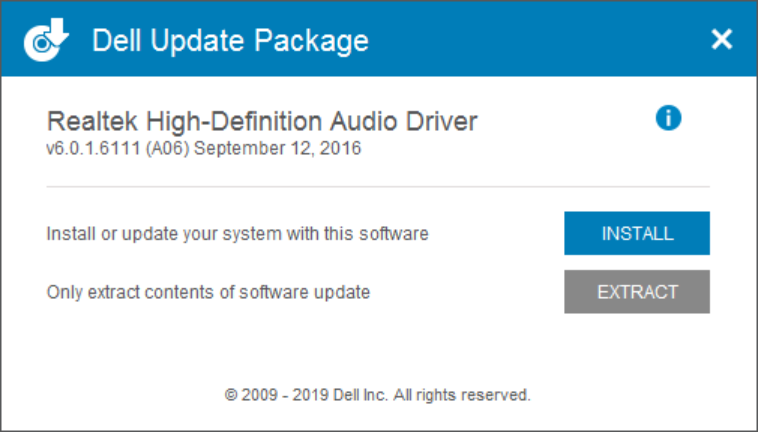Click the horizontal divider below the version

pos(378,186)
